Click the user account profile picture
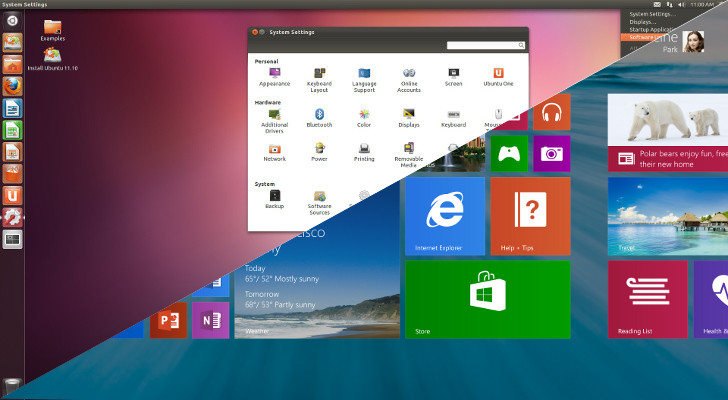 click(x=694, y=40)
